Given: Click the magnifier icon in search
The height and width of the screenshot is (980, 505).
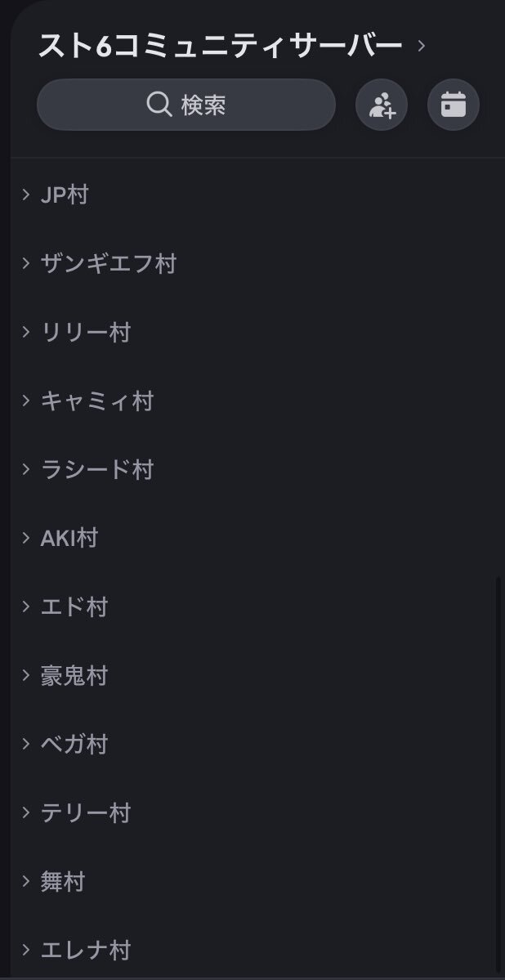Looking at the screenshot, I should point(159,105).
